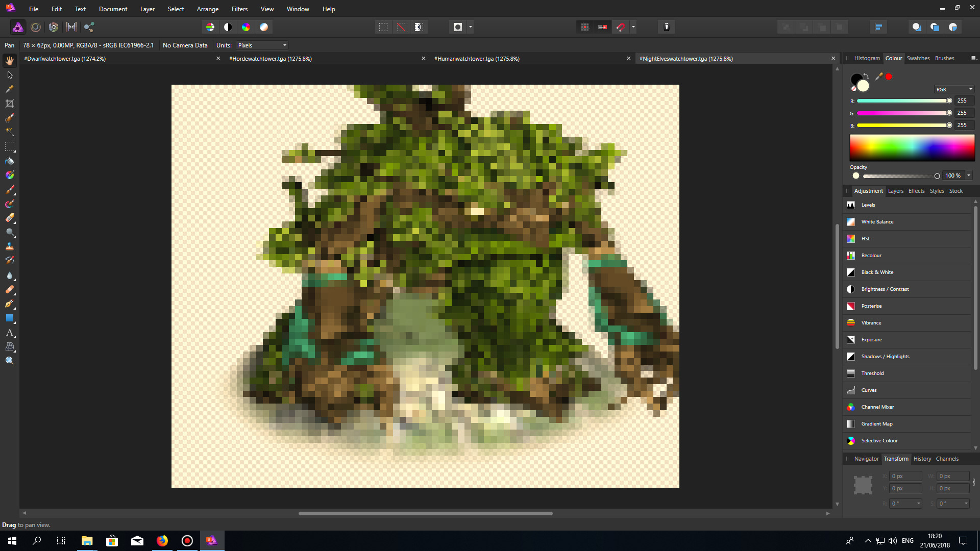980x551 pixels.
Task: Open the Opacity percentage dropdown arrow
Action: pyautogui.click(x=969, y=176)
